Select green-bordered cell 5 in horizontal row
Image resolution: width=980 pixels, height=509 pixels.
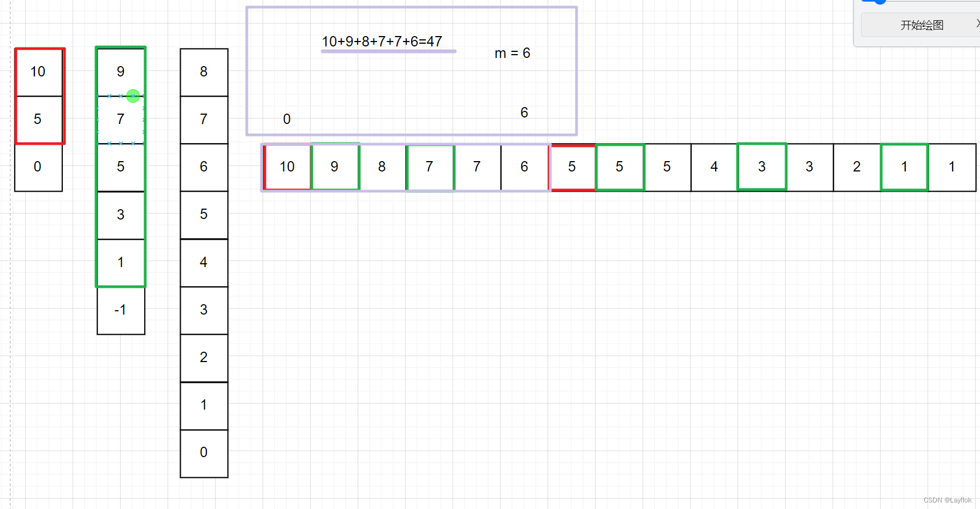(620, 167)
